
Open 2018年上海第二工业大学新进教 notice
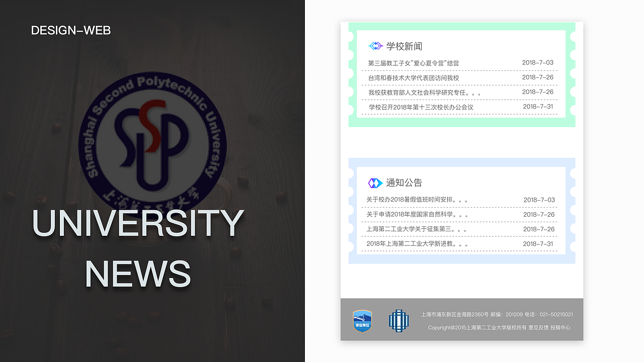tap(418, 243)
